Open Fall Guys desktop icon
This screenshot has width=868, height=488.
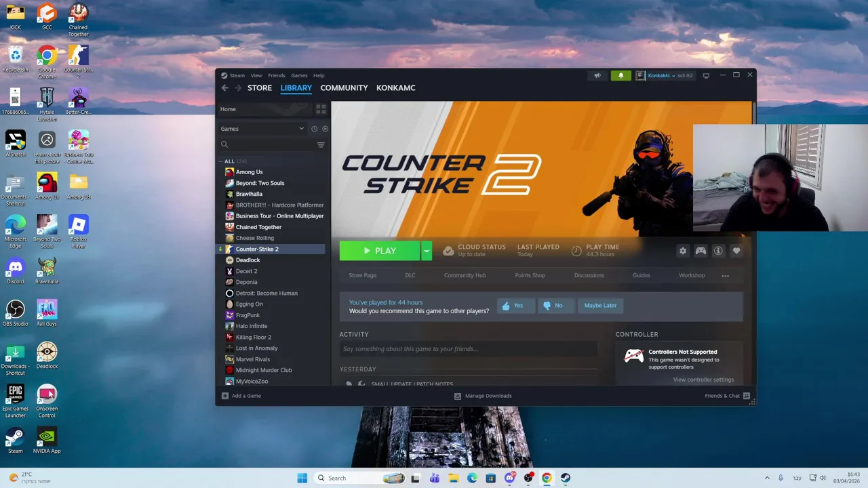[x=47, y=313]
